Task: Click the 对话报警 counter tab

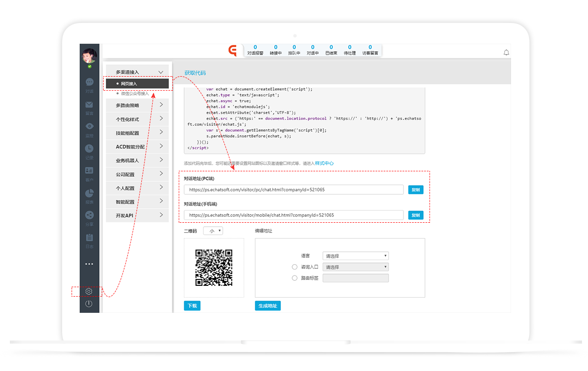Action: tap(255, 50)
